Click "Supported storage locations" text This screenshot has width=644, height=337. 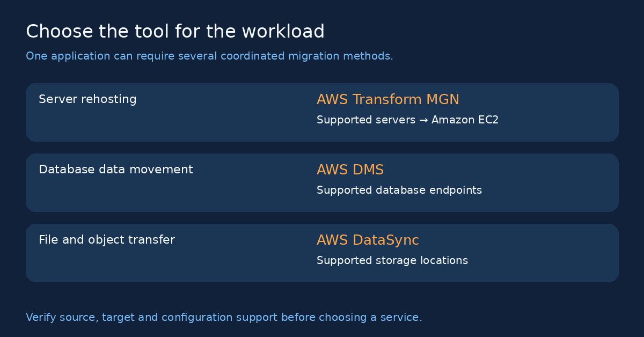click(392, 261)
